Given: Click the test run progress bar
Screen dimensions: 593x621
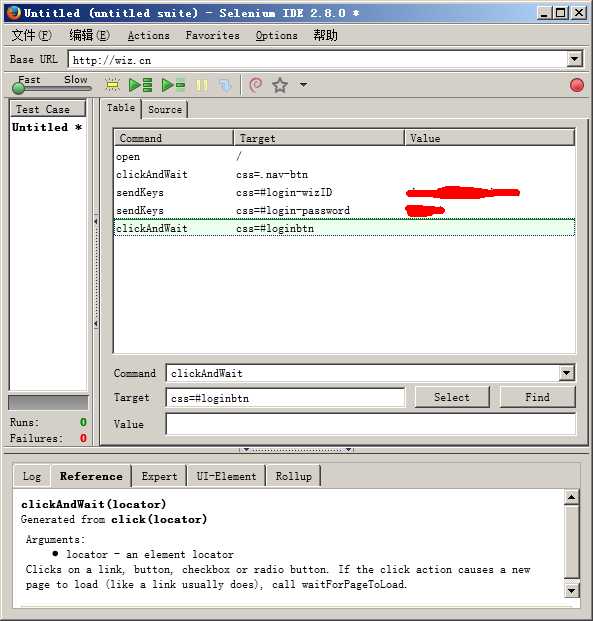Looking at the screenshot, I should click(48, 402).
